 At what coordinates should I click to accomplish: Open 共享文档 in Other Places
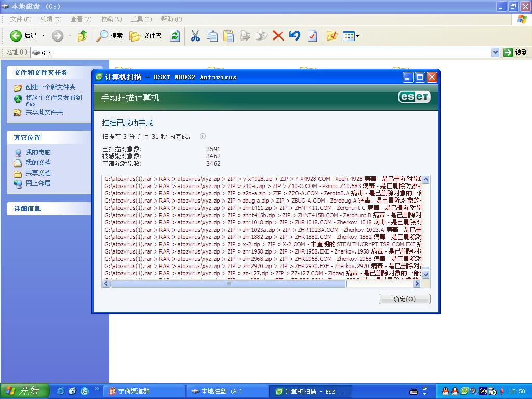(x=38, y=172)
